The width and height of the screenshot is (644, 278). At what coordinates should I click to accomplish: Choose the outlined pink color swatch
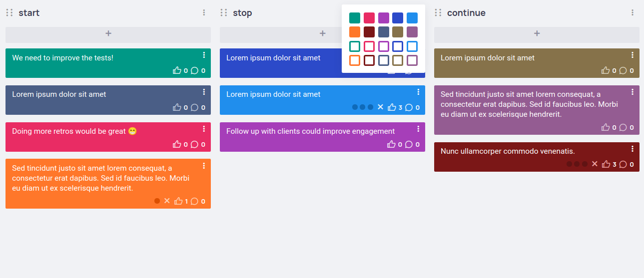point(369,46)
